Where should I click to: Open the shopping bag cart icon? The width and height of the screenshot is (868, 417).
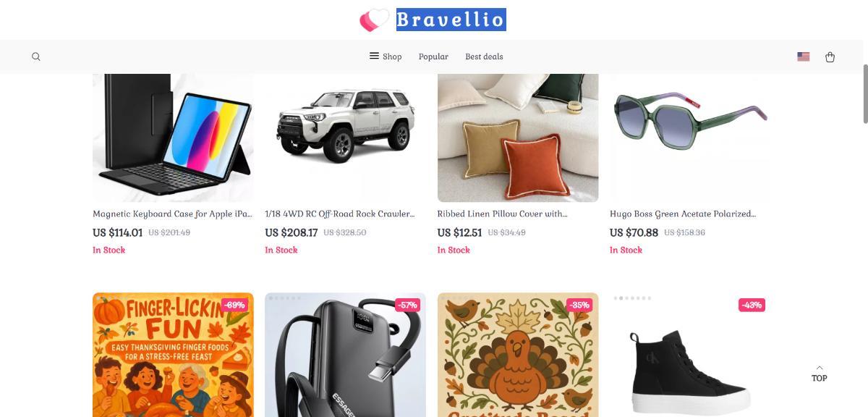830,56
